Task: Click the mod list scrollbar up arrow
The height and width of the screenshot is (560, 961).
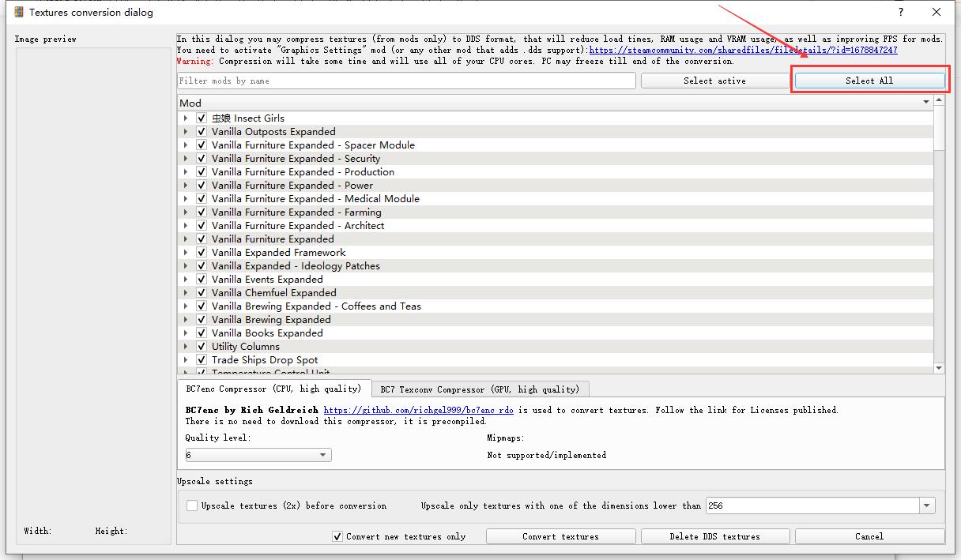Action: pyautogui.click(x=939, y=100)
